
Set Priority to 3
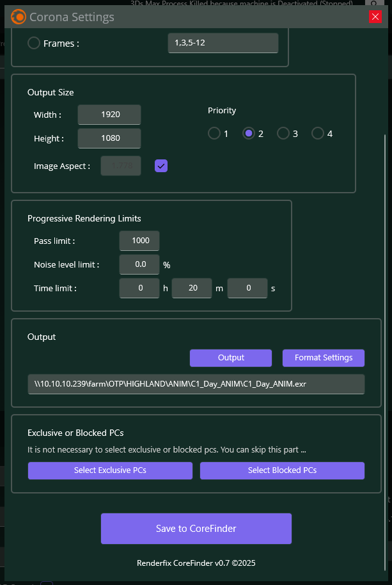click(283, 133)
